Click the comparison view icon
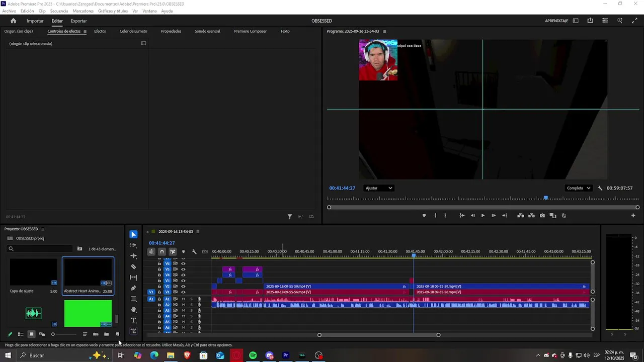 [x=553, y=215]
